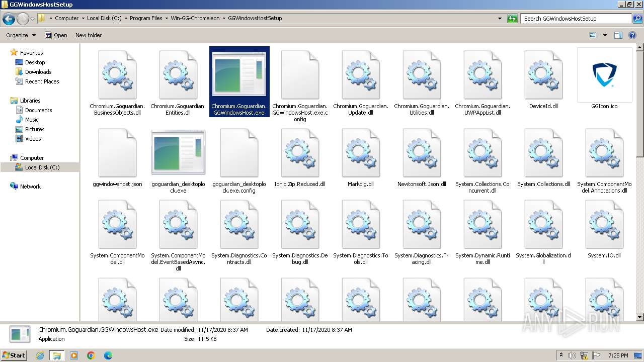
Task: Select Markdig.dll file icon
Action: click(x=361, y=153)
